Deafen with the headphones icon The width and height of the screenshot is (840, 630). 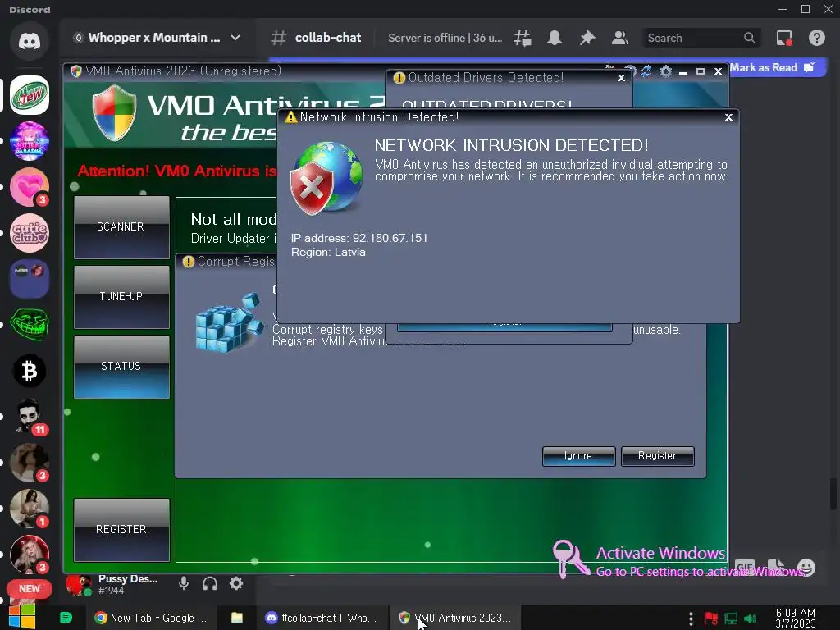coord(210,583)
